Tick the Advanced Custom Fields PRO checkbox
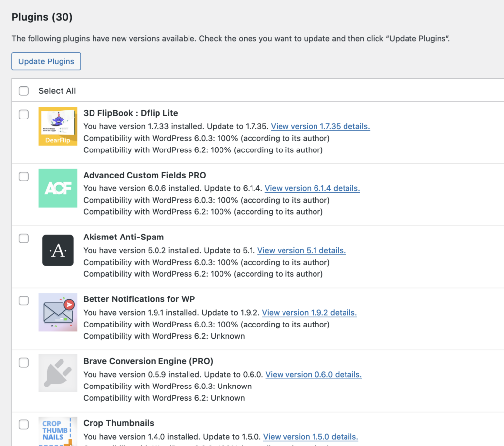The image size is (504, 446). [24, 177]
